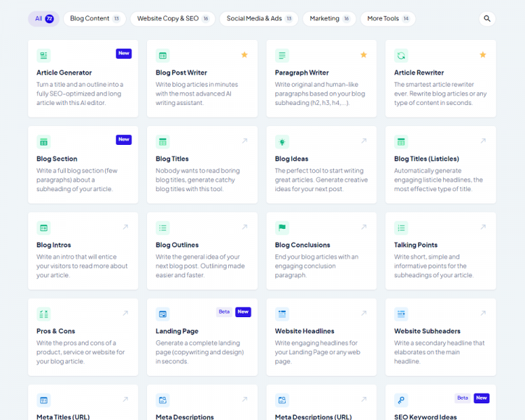The image size is (525, 420).
Task: Click the Beta badge on SEO Keyword Ideas
Action: [463, 398]
